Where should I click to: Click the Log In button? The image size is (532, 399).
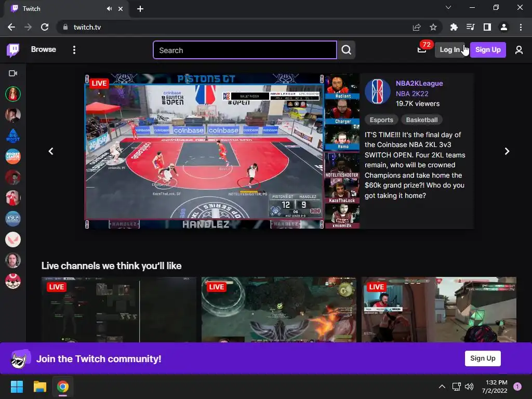pyautogui.click(x=449, y=50)
